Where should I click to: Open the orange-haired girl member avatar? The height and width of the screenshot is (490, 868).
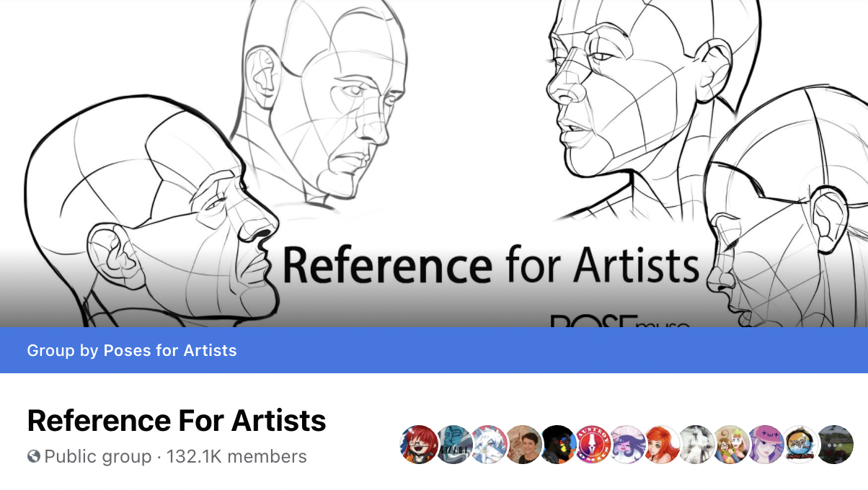tap(662, 444)
